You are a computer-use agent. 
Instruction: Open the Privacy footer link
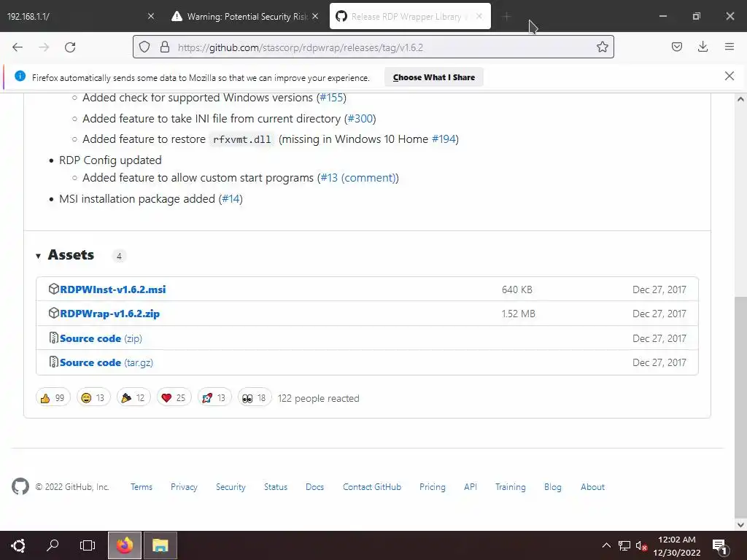pos(184,487)
